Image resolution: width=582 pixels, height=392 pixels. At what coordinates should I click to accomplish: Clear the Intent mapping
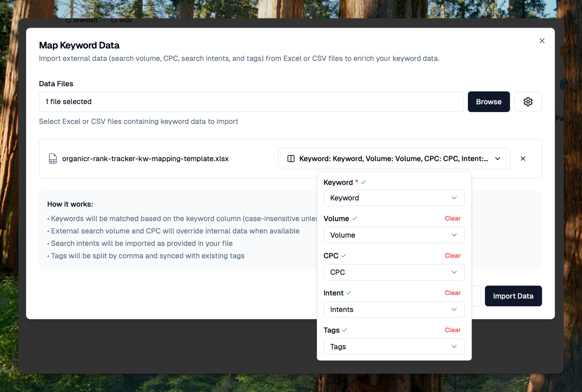(x=452, y=293)
